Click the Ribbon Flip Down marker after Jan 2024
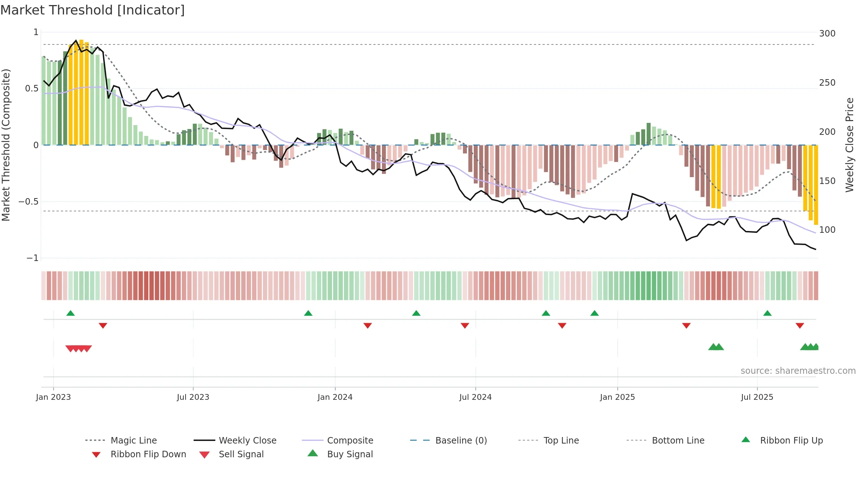The width and height of the screenshot is (868, 488). pos(368,326)
